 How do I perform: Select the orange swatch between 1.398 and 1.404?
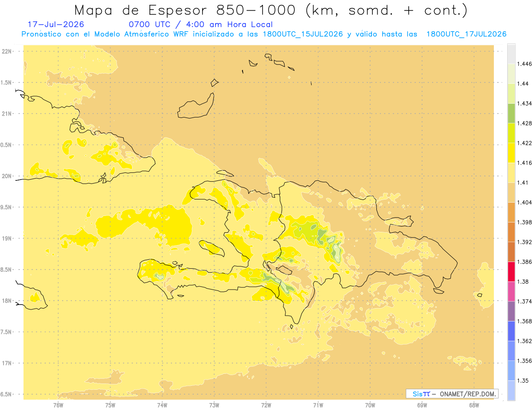coord(511,212)
